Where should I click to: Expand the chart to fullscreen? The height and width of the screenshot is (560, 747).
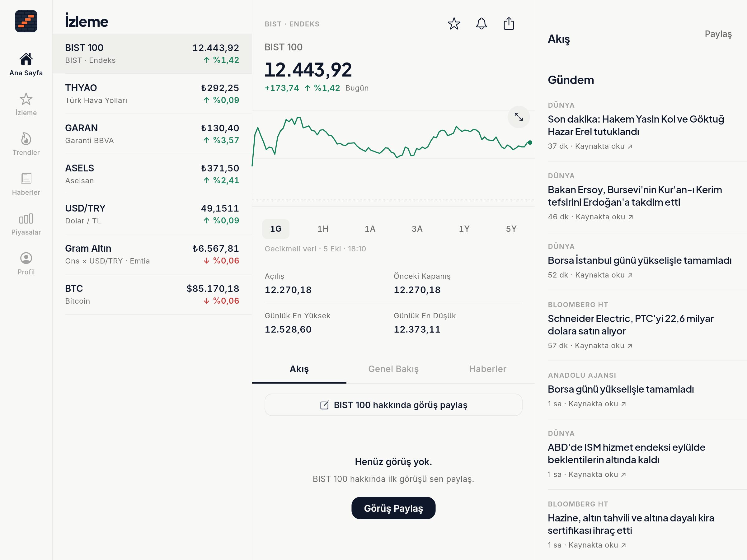tap(518, 117)
